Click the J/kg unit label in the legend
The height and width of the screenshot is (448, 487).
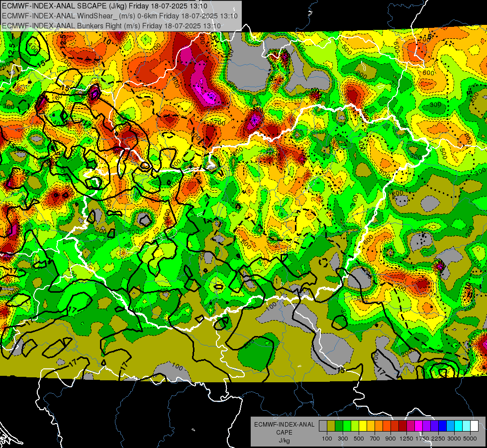(284, 441)
